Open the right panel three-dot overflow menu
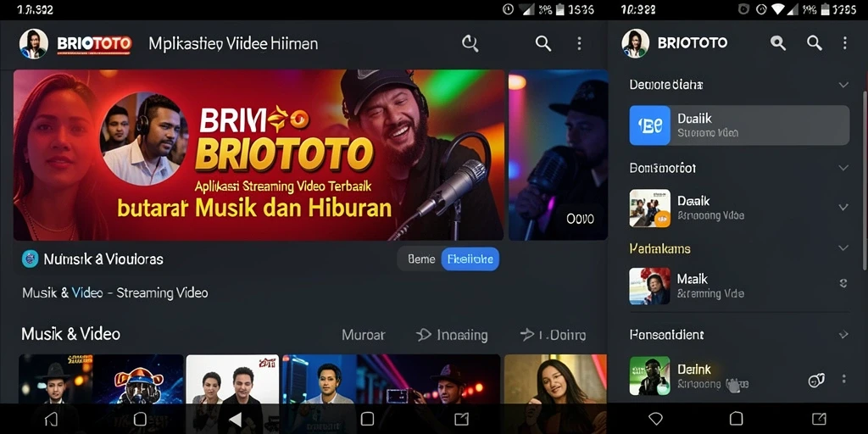Viewport: 868px width, 434px height. pos(845,43)
